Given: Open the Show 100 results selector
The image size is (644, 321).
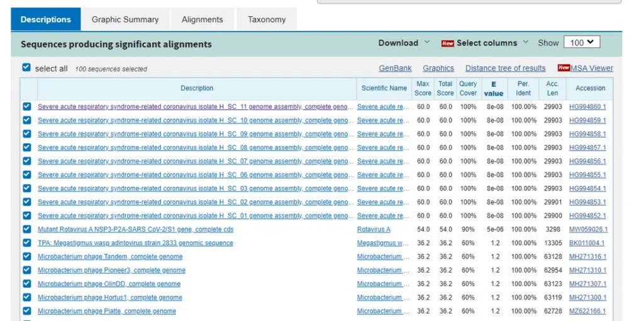Looking at the screenshot, I should click(x=582, y=42).
